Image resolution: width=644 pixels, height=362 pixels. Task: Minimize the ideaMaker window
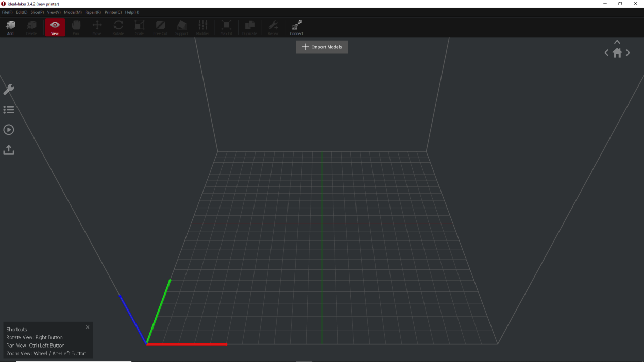pos(605,4)
